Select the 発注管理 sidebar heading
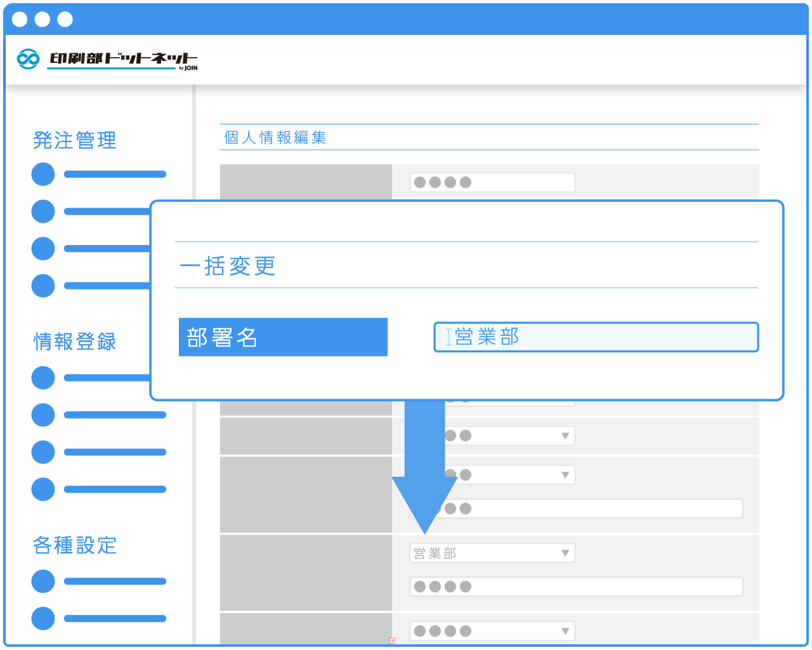 (75, 140)
